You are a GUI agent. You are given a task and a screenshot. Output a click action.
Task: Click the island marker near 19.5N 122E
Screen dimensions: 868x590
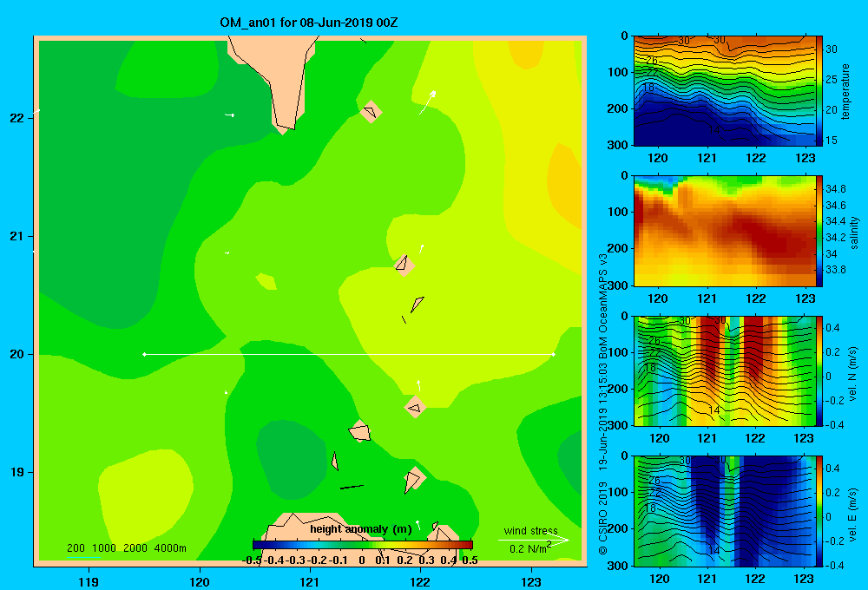pyautogui.click(x=415, y=408)
